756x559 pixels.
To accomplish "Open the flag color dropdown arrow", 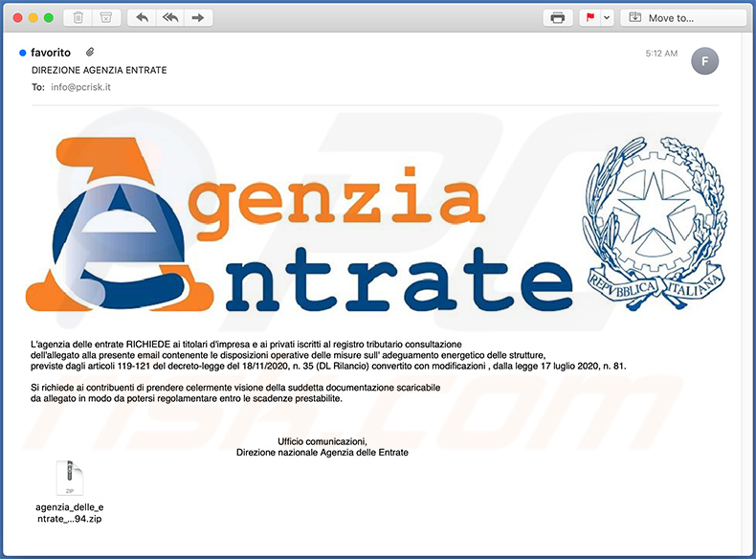I will pyautogui.click(x=607, y=18).
